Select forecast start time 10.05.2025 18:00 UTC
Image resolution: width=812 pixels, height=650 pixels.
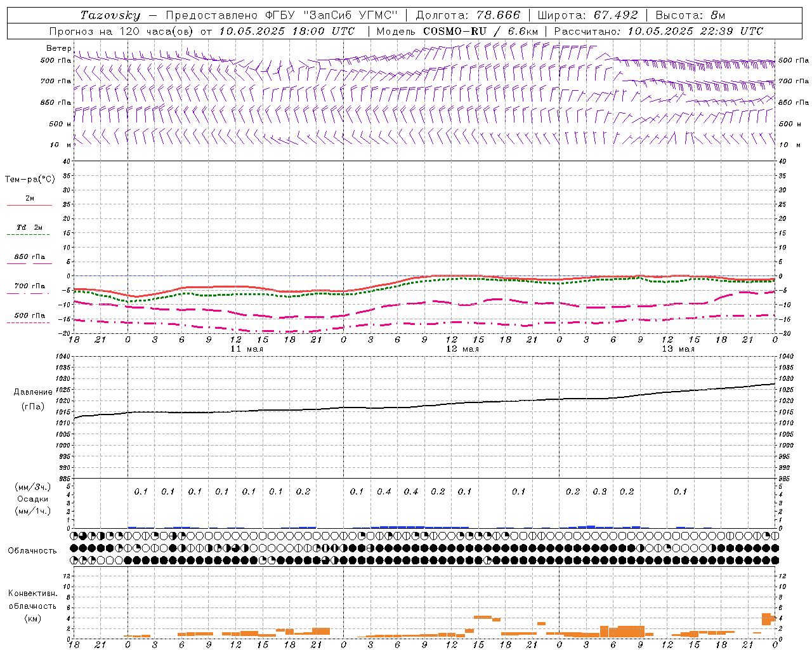[x=287, y=31]
